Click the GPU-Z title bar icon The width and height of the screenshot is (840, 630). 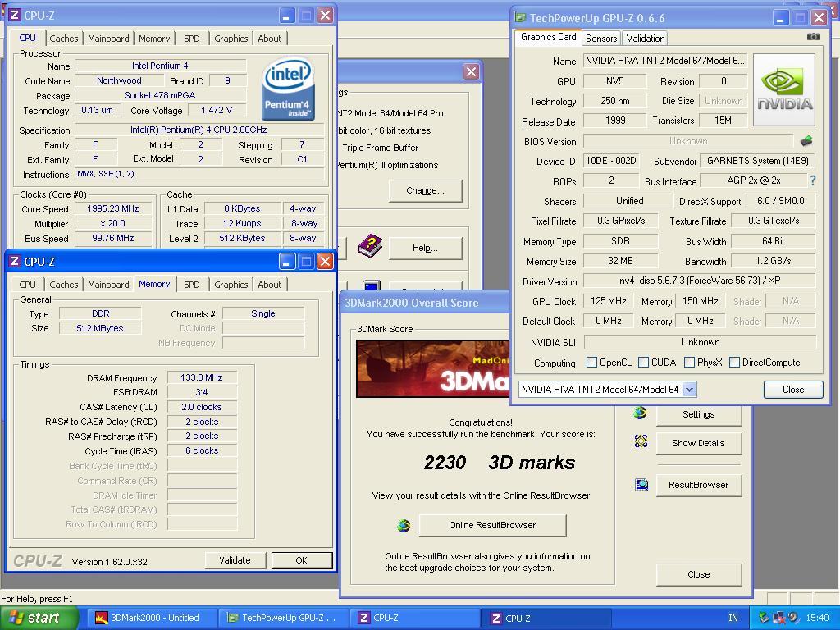[x=520, y=18]
